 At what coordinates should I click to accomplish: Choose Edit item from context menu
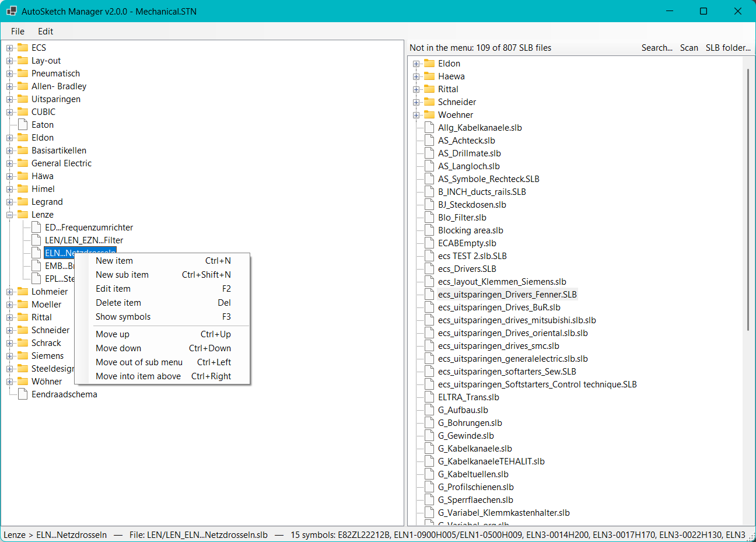[x=163, y=289]
